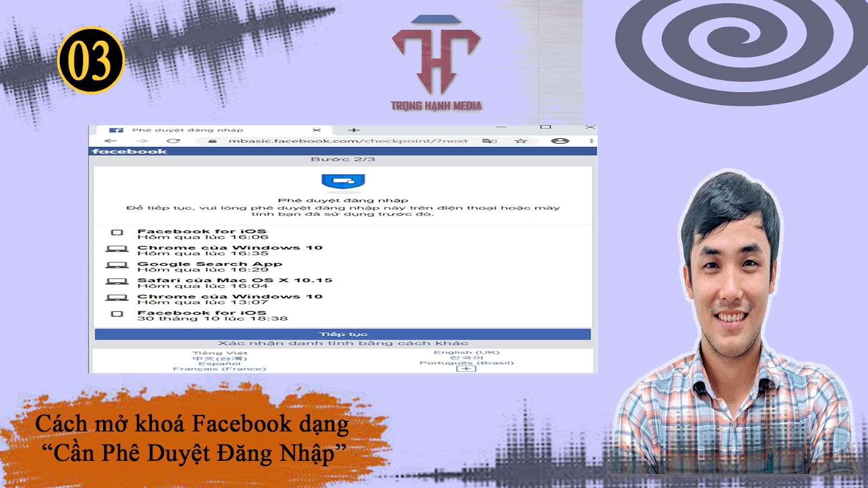The image size is (868, 488).
Task: Reload the Facebook checkpoint page
Action: point(174,141)
